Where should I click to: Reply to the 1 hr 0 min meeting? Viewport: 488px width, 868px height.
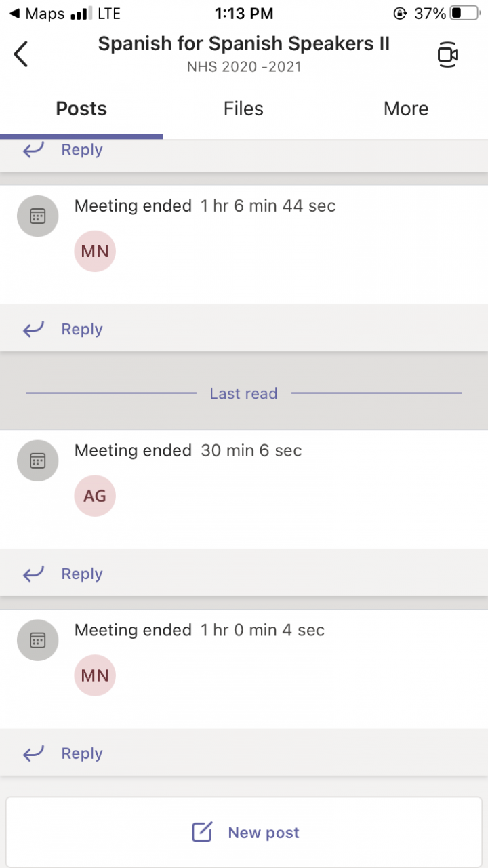pyautogui.click(x=81, y=753)
